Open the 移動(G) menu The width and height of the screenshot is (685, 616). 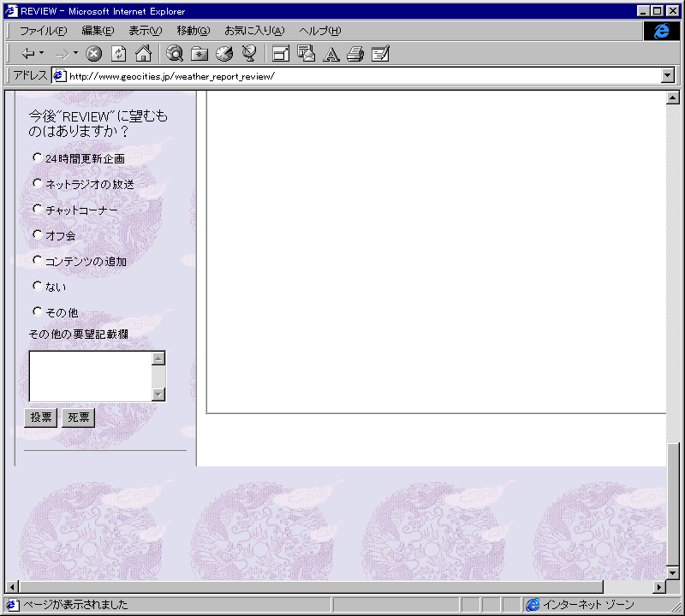point(194,31)
